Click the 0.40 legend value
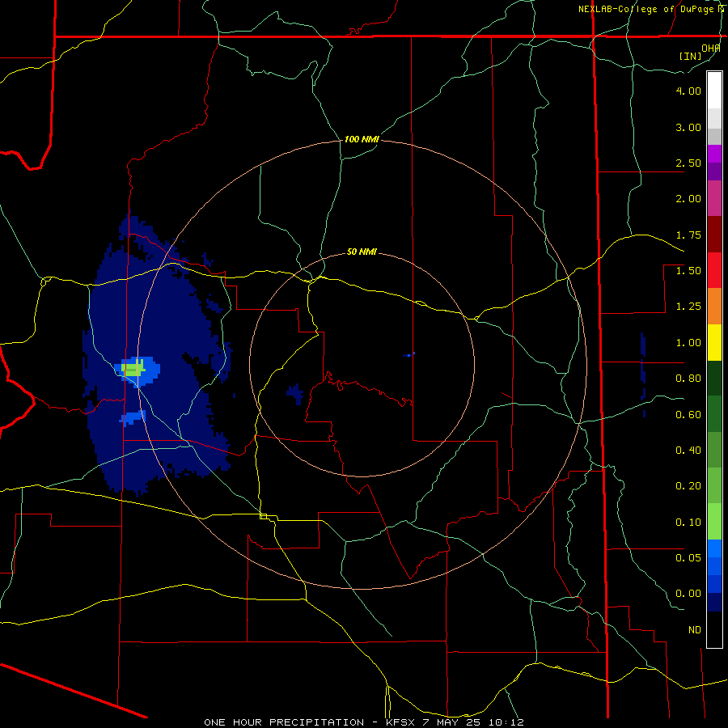 [x=688, y=451]
